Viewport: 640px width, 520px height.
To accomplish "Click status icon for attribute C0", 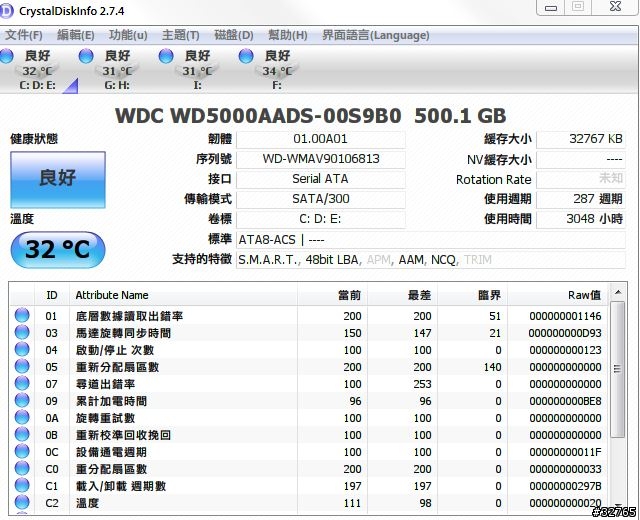I will tap(22, 469).
